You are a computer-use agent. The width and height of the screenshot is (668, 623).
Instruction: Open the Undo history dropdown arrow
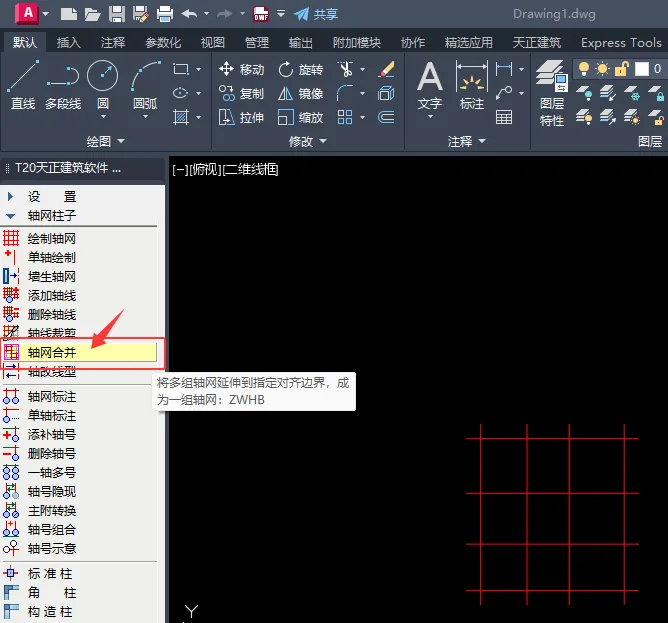[x=207, y=14]
